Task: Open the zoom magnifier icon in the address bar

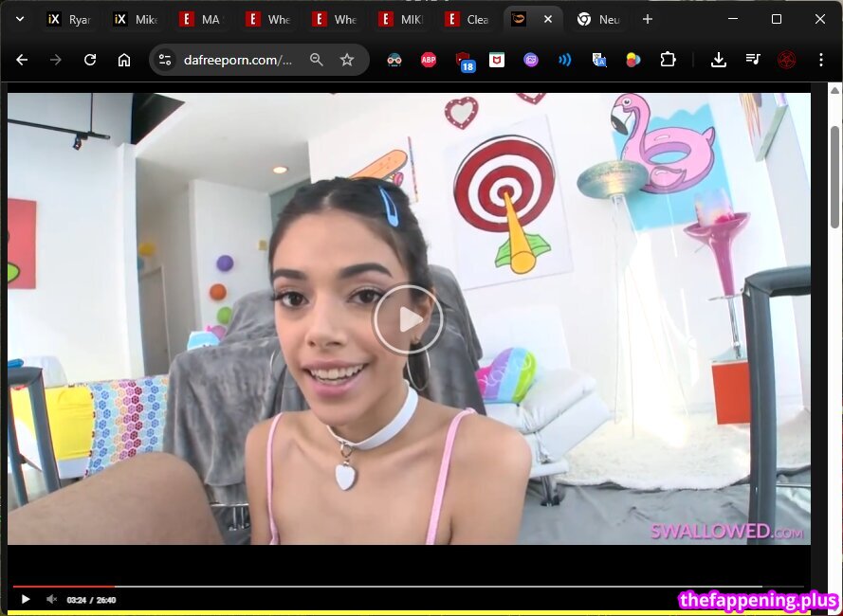Action: click(x=317, y=60)
